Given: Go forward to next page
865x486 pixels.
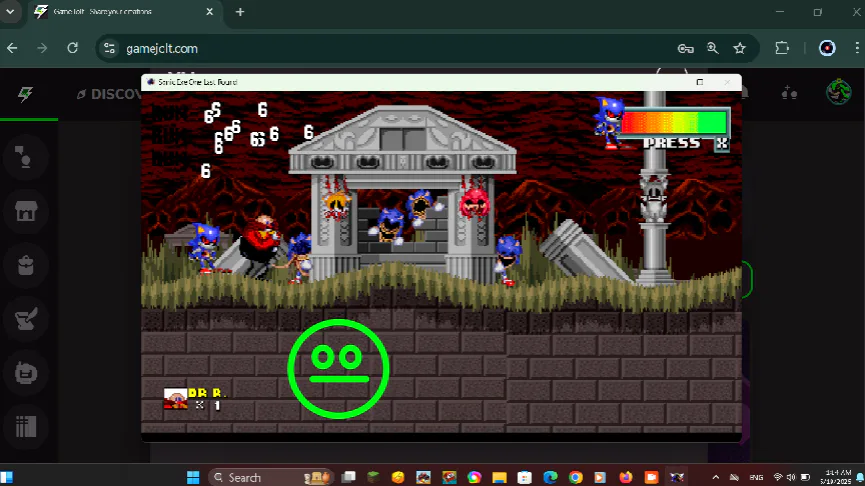Looking at the screenshot, I should click(x=42, y=49).
